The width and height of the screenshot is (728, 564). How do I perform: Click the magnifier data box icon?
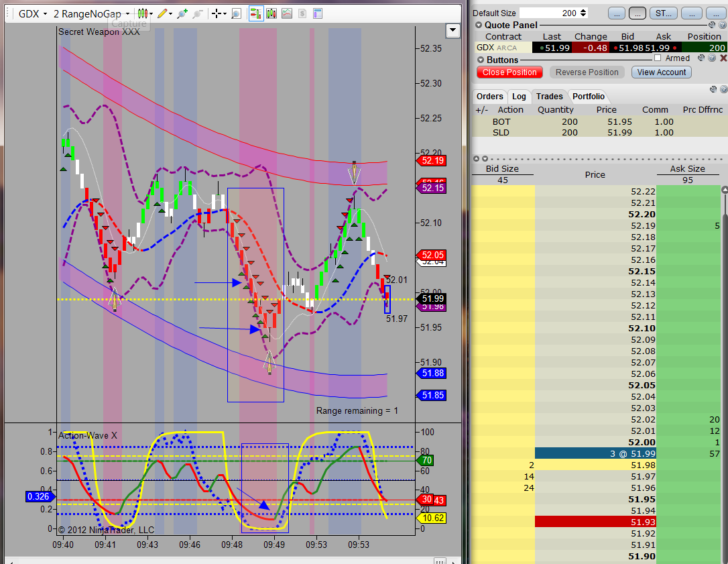(236, 13)
